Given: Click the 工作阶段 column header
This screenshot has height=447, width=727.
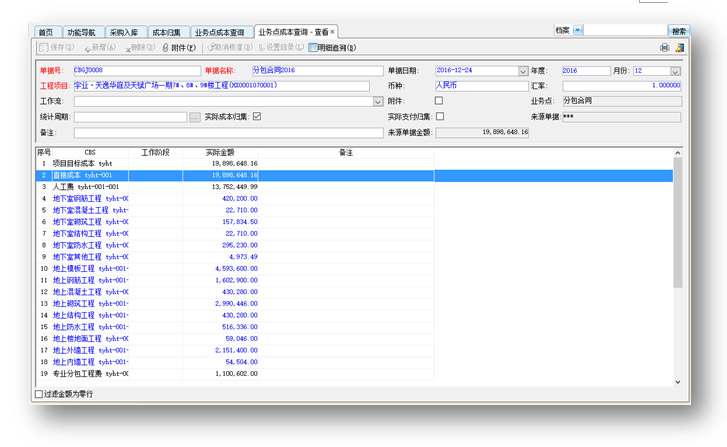Looking at the screenshot, I should click(x=155, y=152).
